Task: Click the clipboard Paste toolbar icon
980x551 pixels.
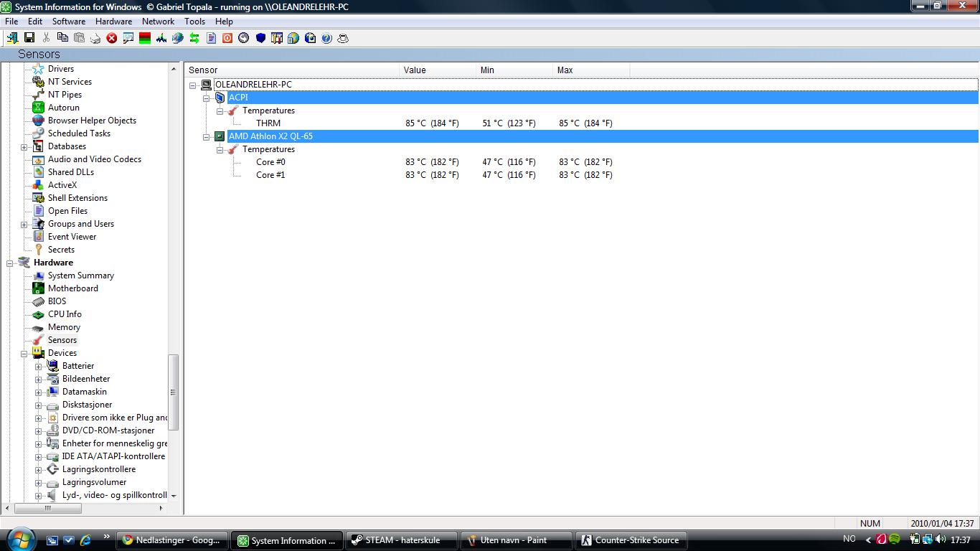Action: coord(79,38)
